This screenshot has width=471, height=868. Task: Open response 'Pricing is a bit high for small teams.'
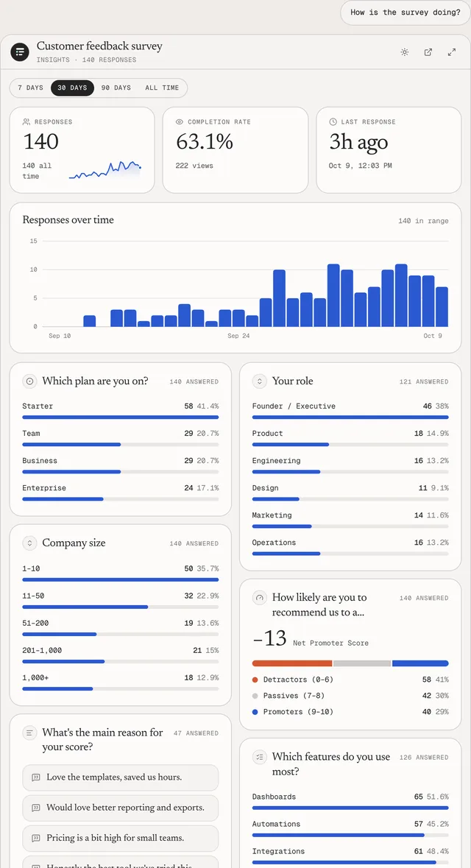121,838
